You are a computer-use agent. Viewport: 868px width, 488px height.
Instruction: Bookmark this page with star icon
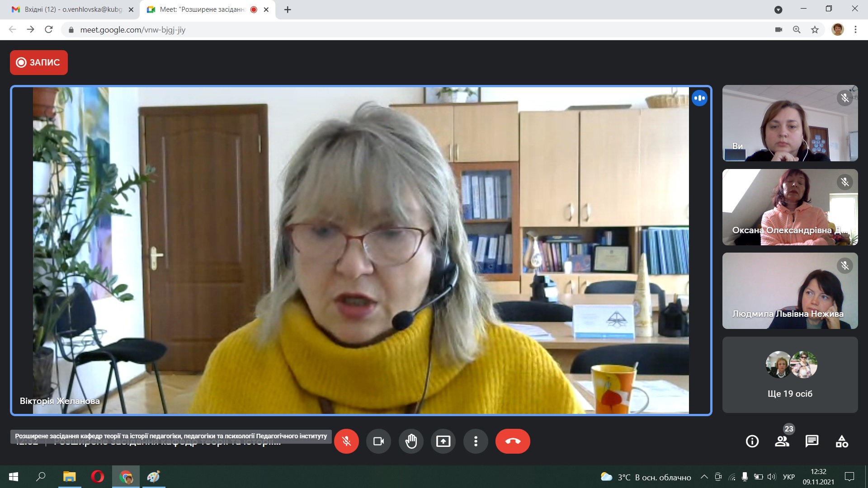(815, 30)
